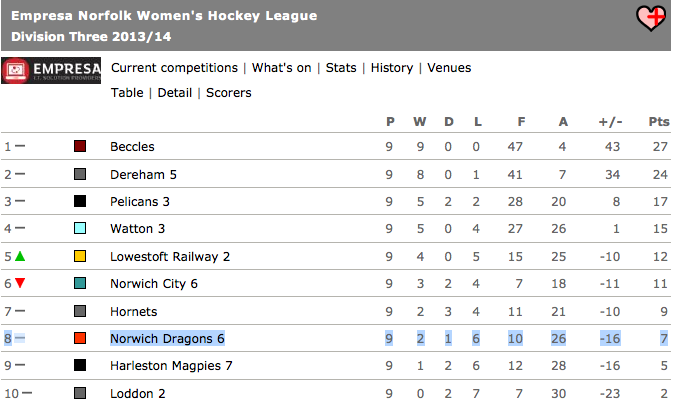Click the England Hockey heart logo
Viewport: 677px width, 406px height.
(x=651, y=18)
